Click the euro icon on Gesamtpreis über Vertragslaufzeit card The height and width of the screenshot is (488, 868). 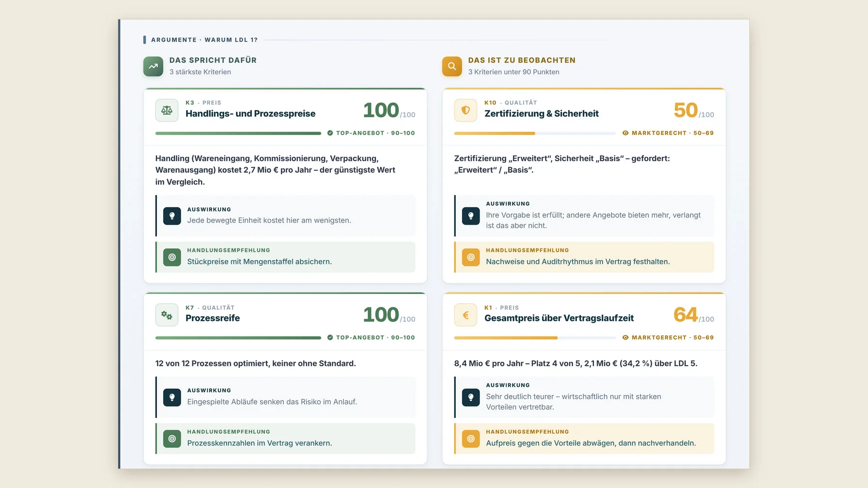coord(465,315)
